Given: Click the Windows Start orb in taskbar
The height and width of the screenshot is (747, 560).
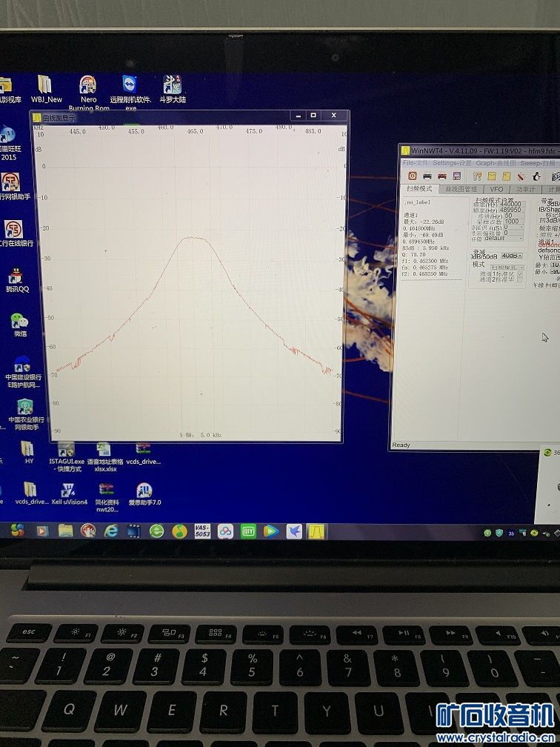Looking at the screenshot, I should point(18,531).
